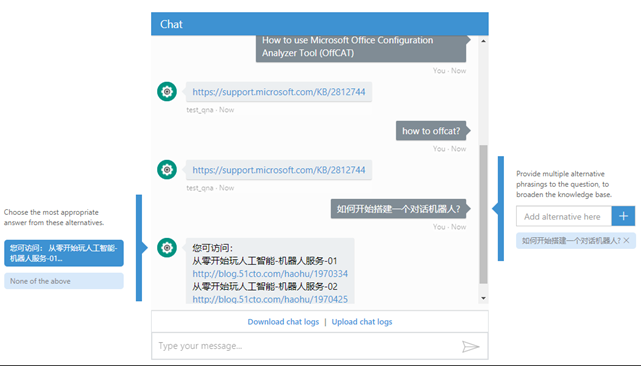Download chat logs
641x366 pixels.
click(x=283, y=322)
